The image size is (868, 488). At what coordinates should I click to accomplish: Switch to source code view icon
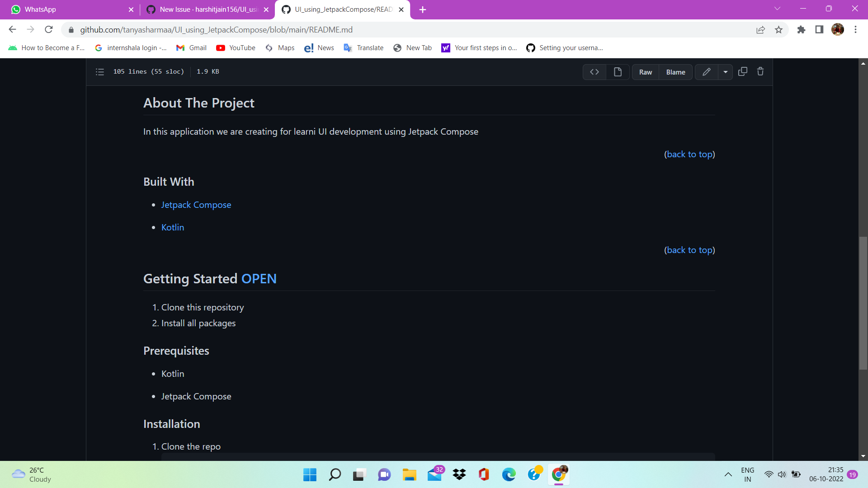pyautogui.click(x=594, y=72)
